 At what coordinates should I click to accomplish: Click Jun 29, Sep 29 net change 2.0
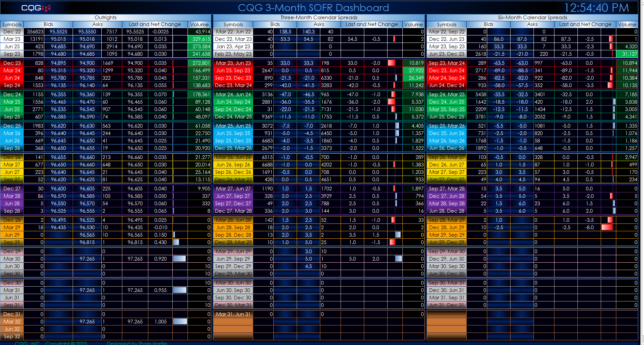coord(376,259)
